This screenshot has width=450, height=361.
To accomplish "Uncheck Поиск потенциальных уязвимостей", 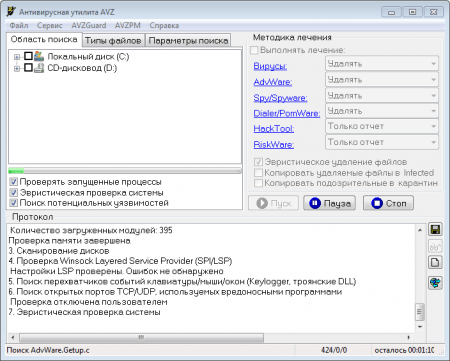I will 14,203.
